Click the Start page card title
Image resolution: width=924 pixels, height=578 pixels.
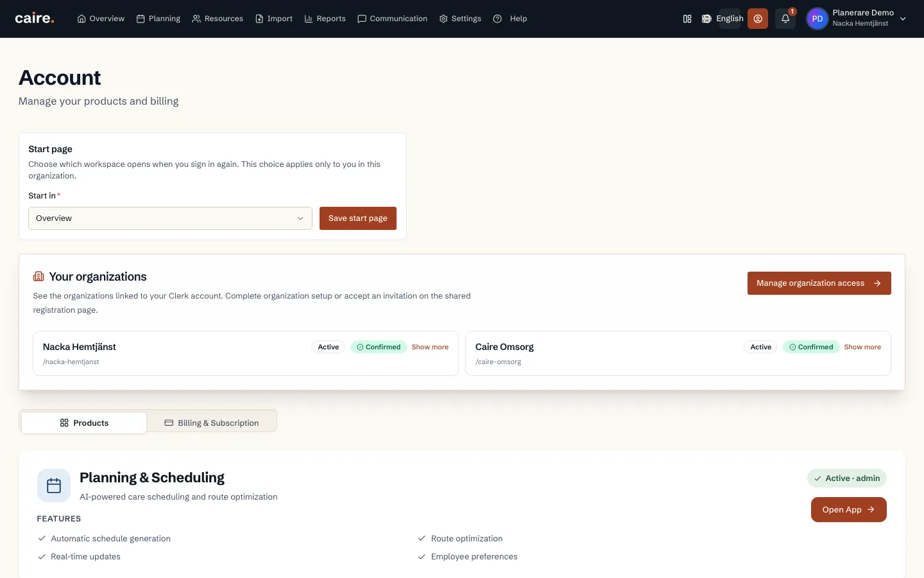[50, 149]
